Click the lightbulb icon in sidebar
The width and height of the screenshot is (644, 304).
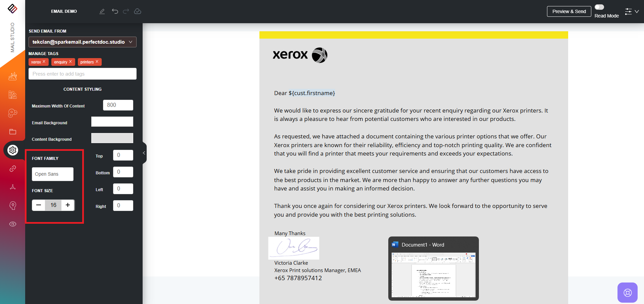(x=13, y=206)
